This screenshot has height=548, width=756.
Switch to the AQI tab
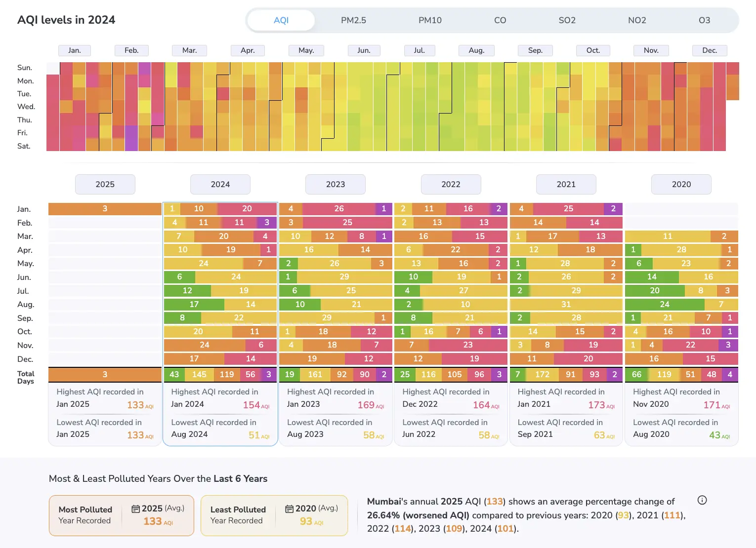[x=281, y=20]
